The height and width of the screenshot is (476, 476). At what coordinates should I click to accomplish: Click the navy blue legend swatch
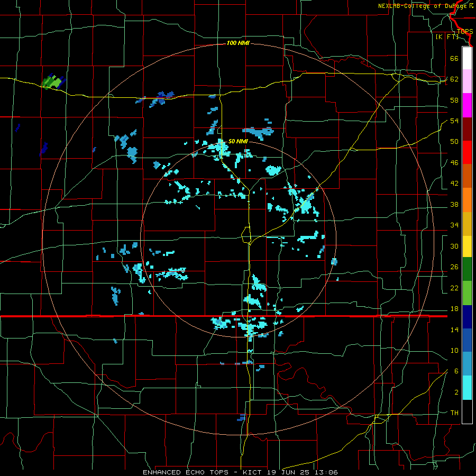467,317
